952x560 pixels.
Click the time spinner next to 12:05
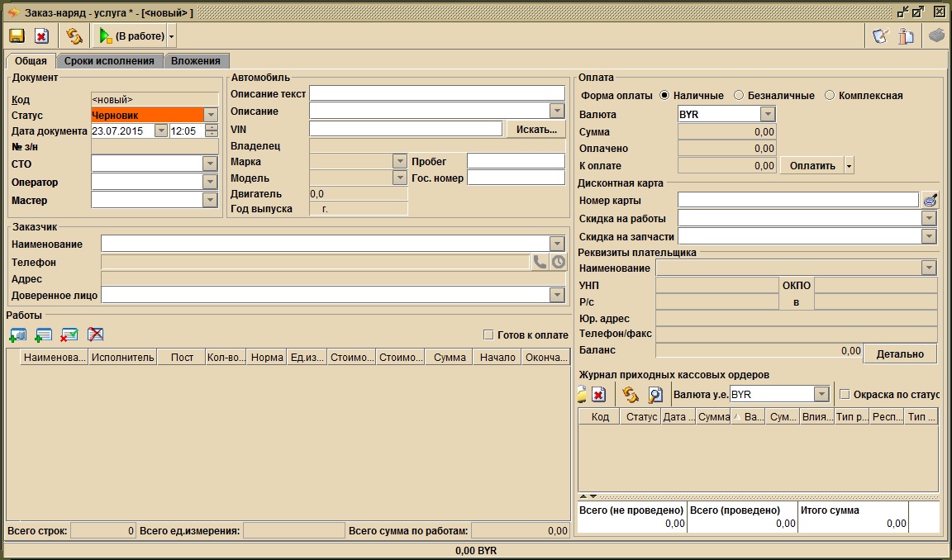tap(212, 131)
